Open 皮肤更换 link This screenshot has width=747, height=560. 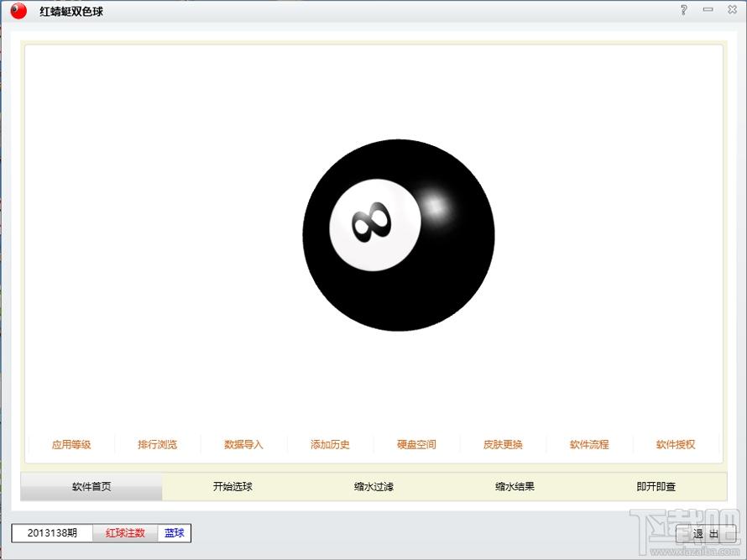(503, 445)
